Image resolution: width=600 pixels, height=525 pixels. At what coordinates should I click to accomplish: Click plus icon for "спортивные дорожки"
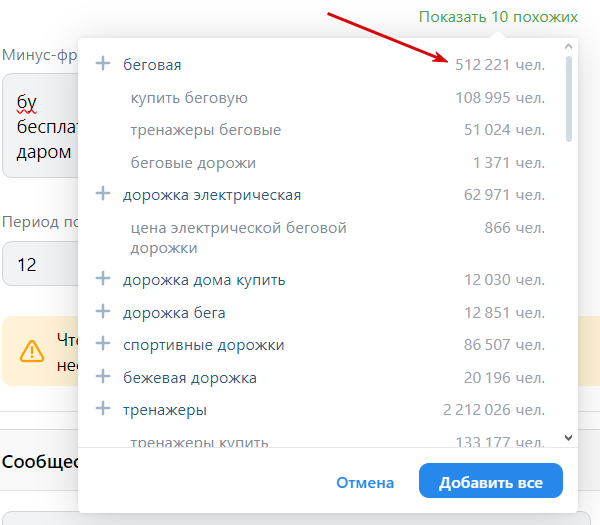(x=102, y=344)
